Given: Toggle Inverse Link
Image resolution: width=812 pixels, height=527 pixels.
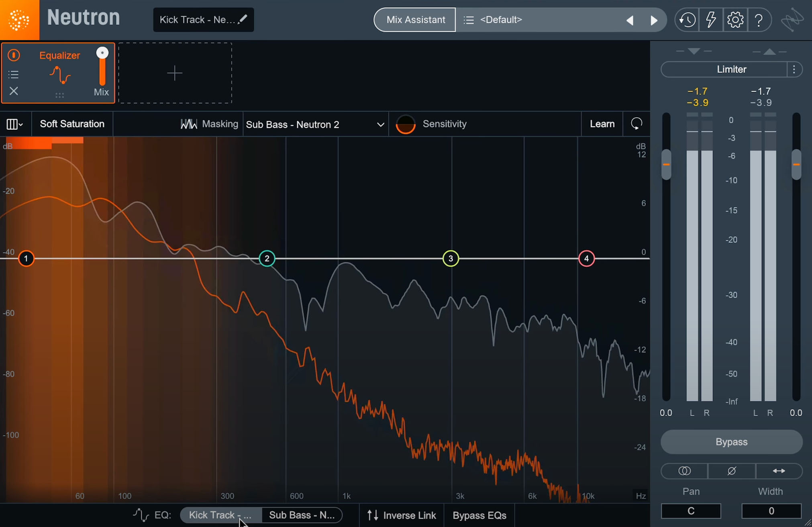Looking at the screenshot, I should point(402,515).
